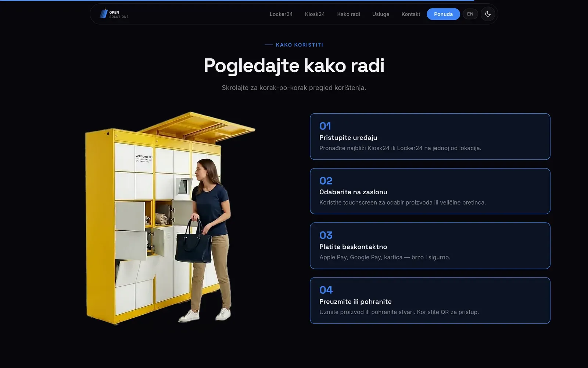Toggle dark mode moon icon
588x368 pixels.
point(488,14)
